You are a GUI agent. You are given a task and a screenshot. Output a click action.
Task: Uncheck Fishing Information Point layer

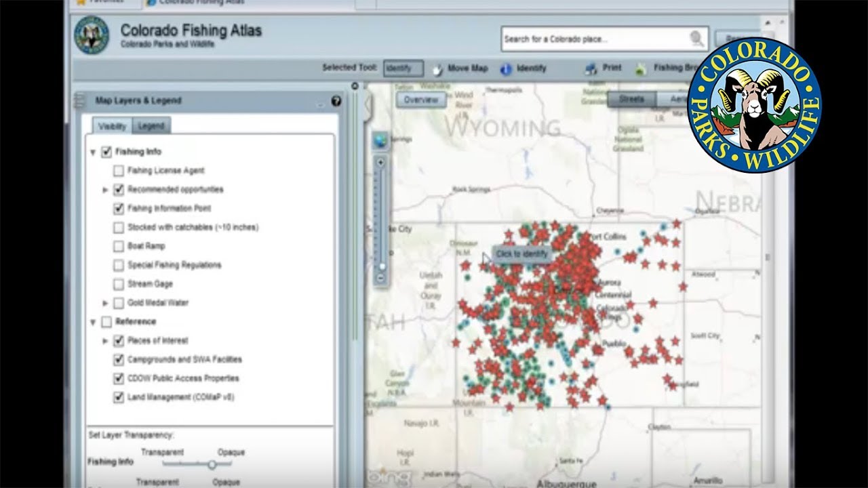[119, 209]
